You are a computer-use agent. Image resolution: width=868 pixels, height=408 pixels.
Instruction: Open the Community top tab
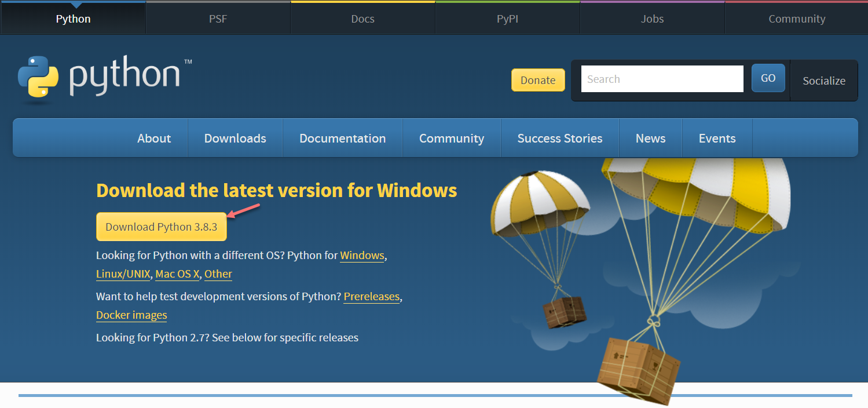797,19
